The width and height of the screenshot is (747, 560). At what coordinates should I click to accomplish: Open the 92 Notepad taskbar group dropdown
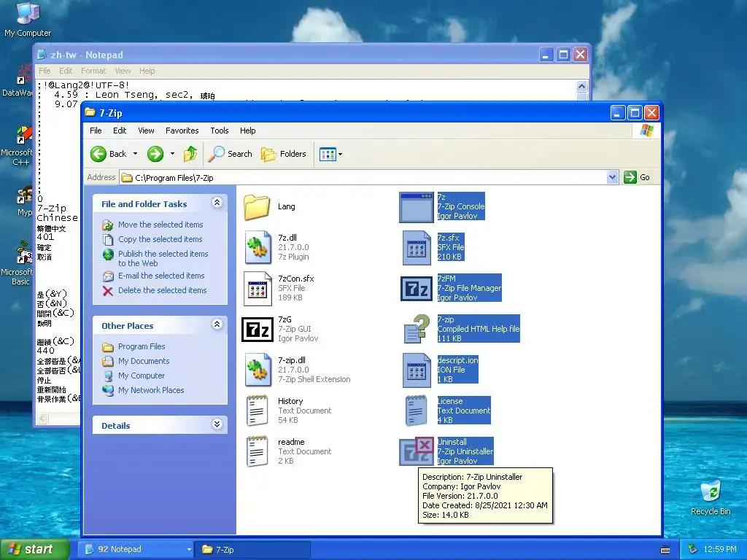click(x=189, y=550)
